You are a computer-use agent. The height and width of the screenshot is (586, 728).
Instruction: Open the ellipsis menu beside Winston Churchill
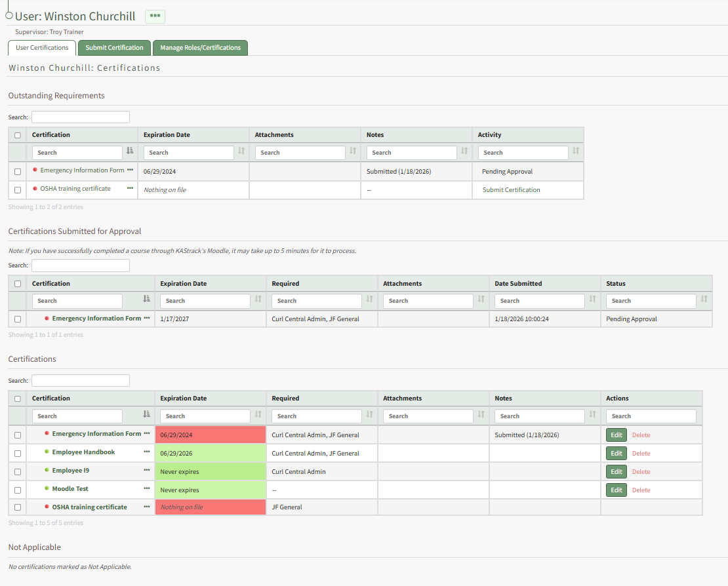155,16
